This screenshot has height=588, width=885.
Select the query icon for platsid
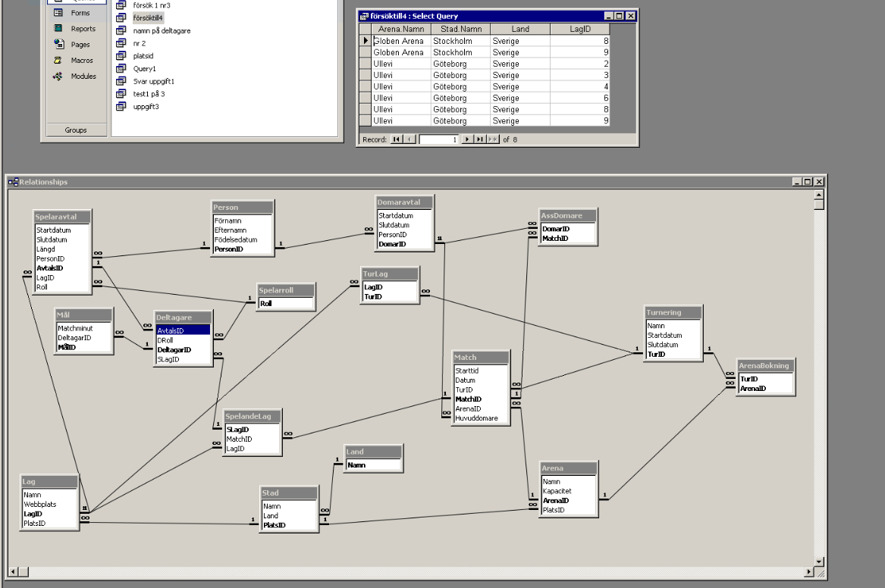(x=121, y=56)
